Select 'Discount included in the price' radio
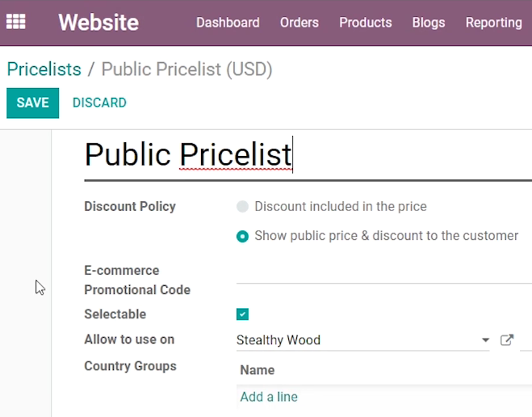This screenshot has height=417, width=532. [242, 206]
